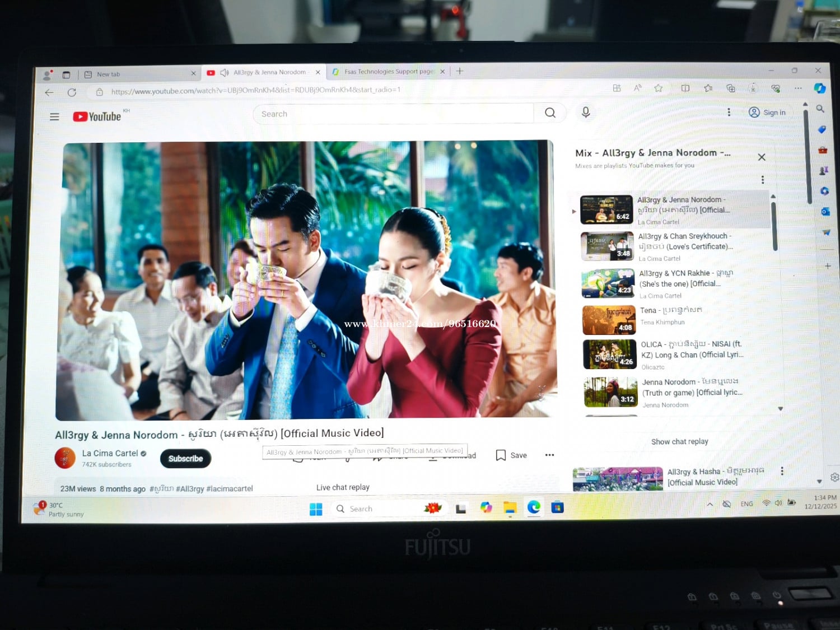Open more actions menu beside Save
The width and height of the screenshot is (840, 630).
coord(549,455)
